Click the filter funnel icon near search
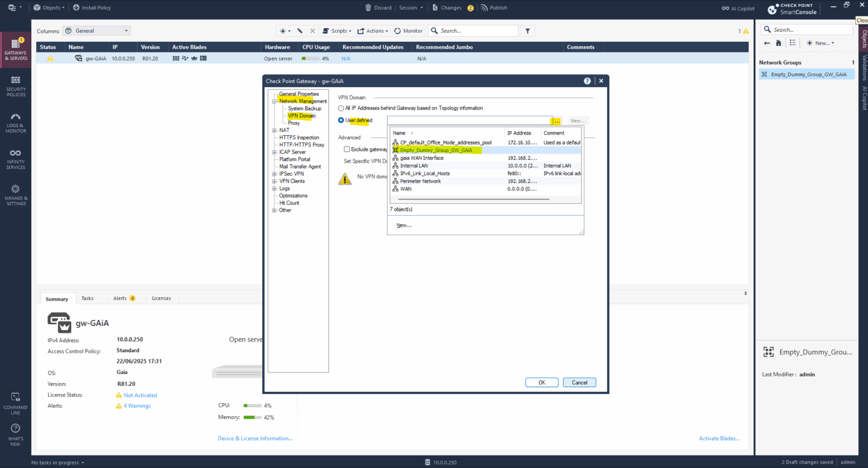Screen dimensions: 868x468 pyautogui.click(x=527, y=31)
